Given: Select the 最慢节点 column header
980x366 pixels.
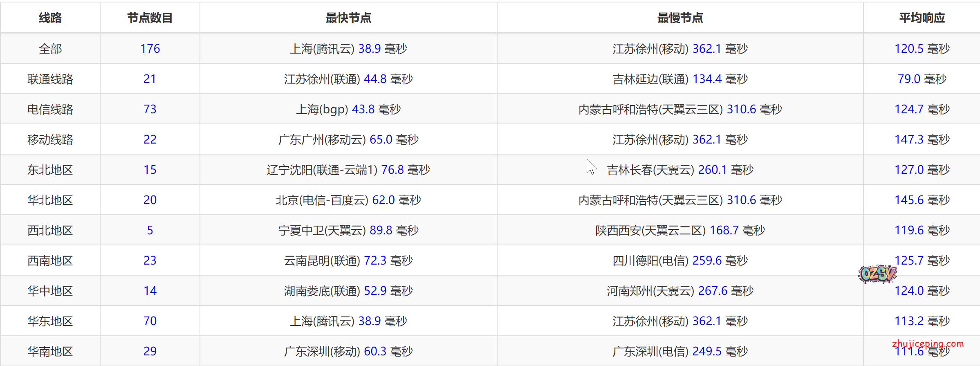Looking at the screenshot, I should [679, 18].
